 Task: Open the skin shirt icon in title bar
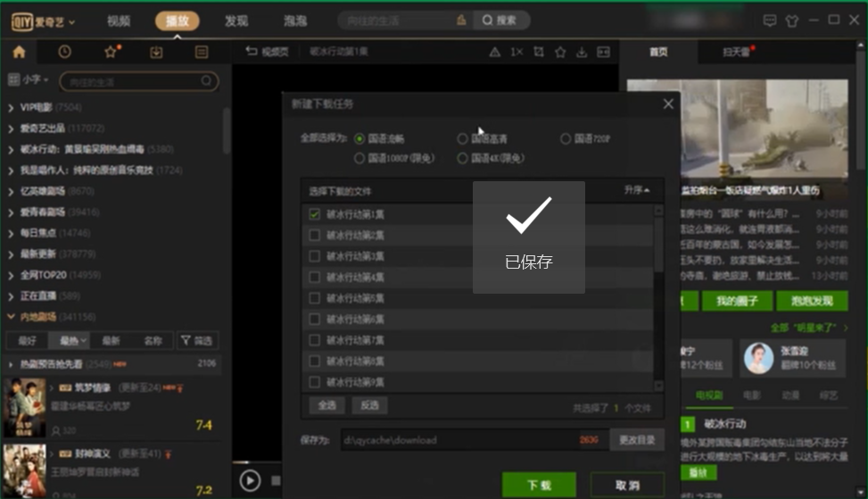tap(792, 21)
